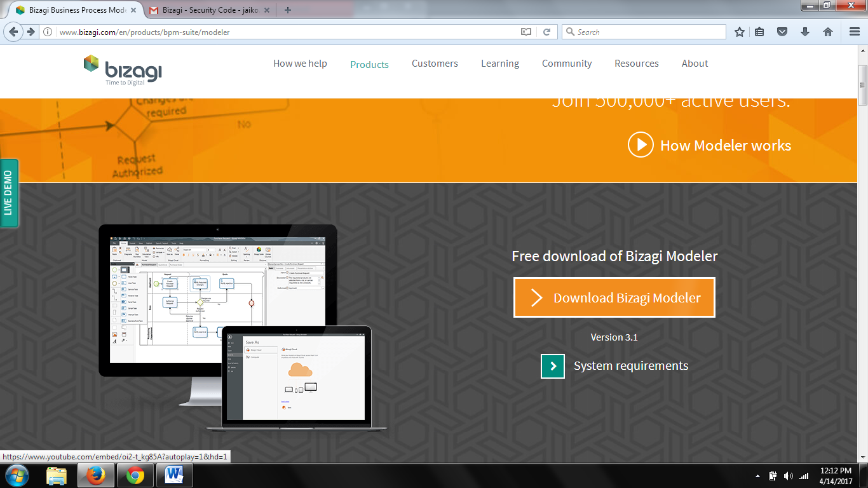The width and height of the screenshot is (868, 488).
Task: Click the Bizagi logo
Action: click(123, 70)
